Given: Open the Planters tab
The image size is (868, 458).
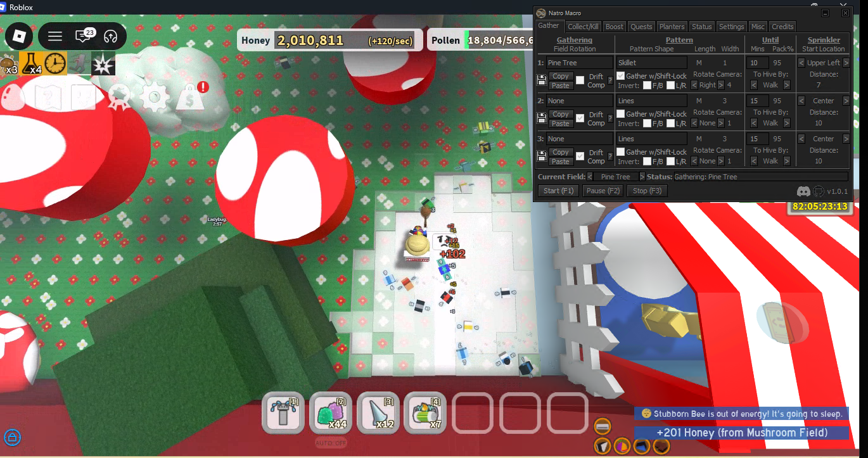Looking at the screenshot, I should (x=672, y=26).
